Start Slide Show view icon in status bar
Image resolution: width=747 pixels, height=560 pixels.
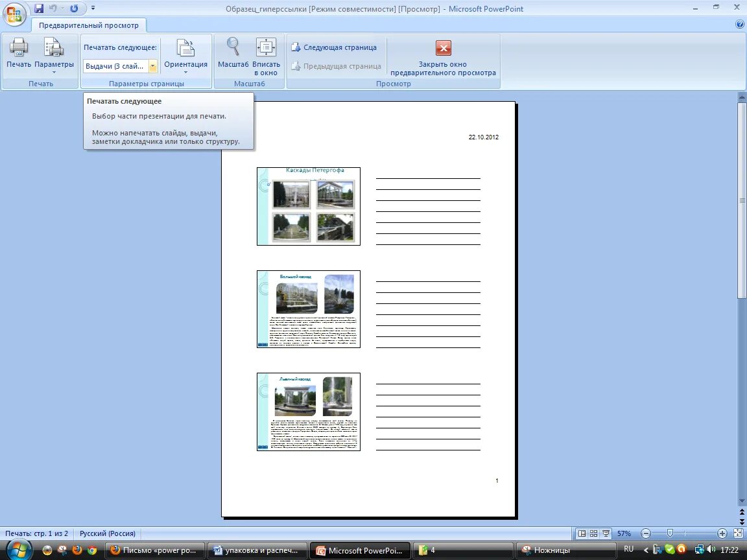pyautogui.click(x=606, y=533)
